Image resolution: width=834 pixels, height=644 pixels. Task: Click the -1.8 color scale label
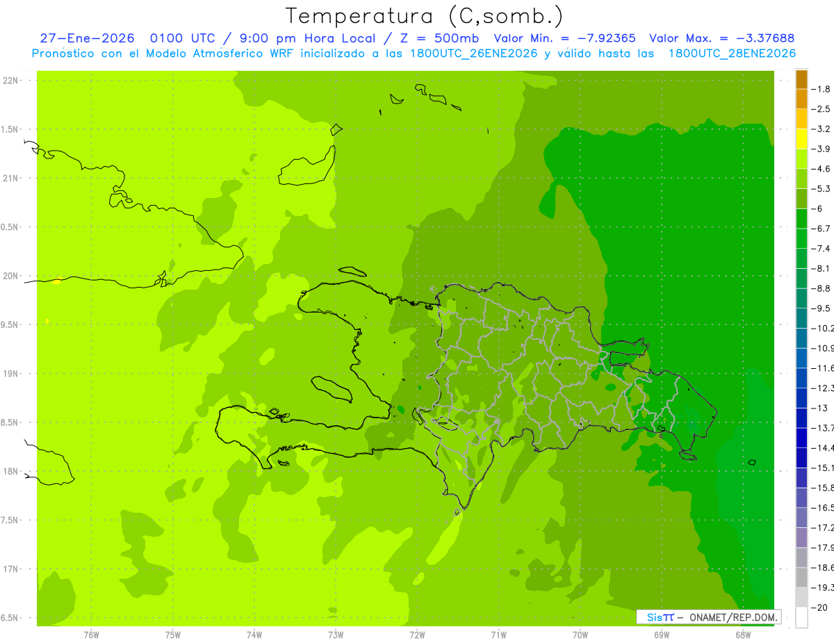(821, 89)
